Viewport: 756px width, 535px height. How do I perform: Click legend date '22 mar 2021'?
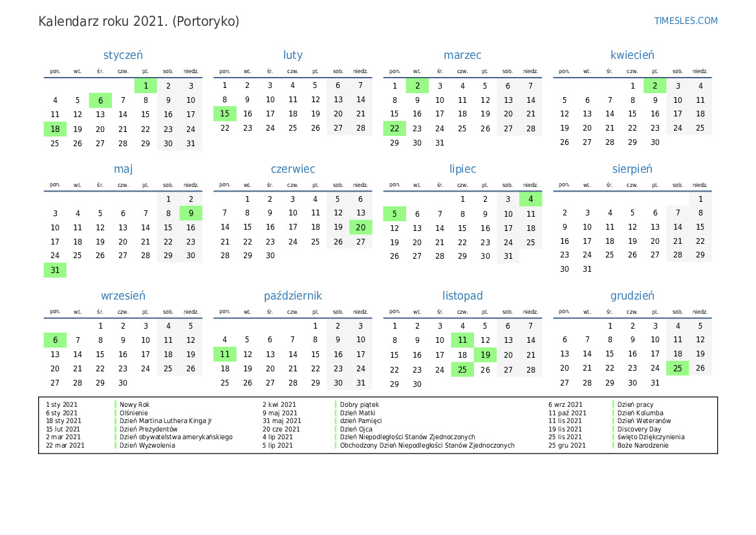tap(65, 445)
